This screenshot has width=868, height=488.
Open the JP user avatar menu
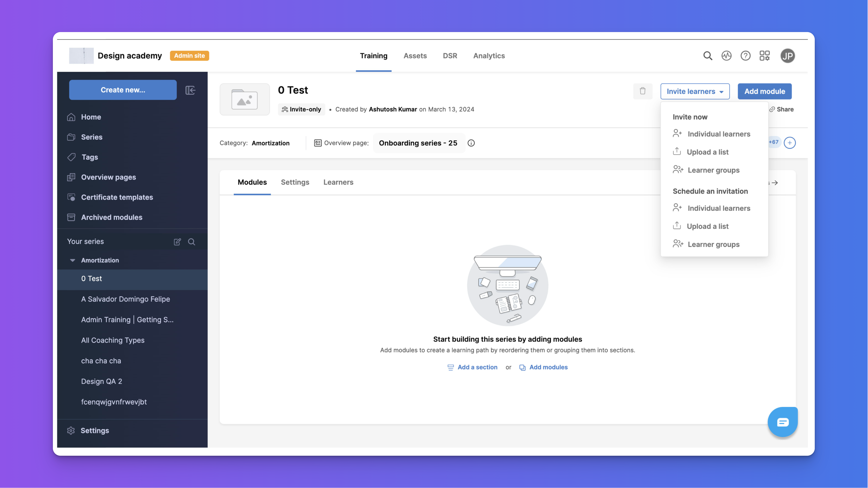click(787, 56)
